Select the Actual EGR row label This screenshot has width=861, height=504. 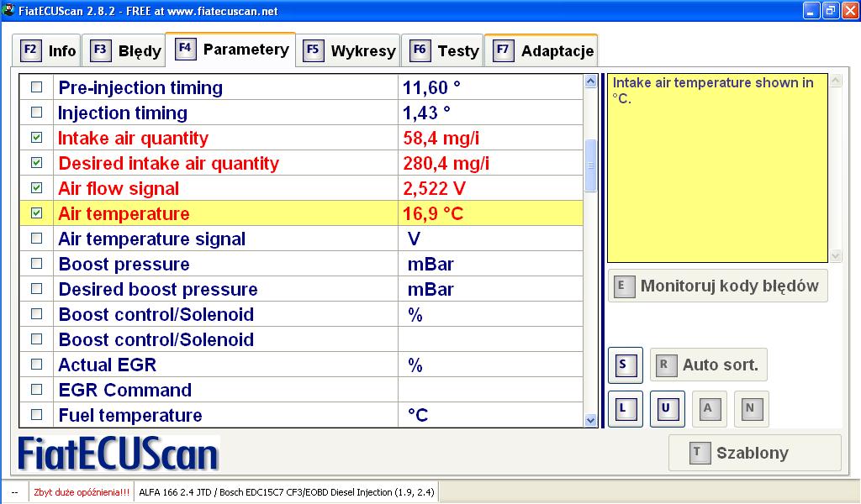point(108,365)
